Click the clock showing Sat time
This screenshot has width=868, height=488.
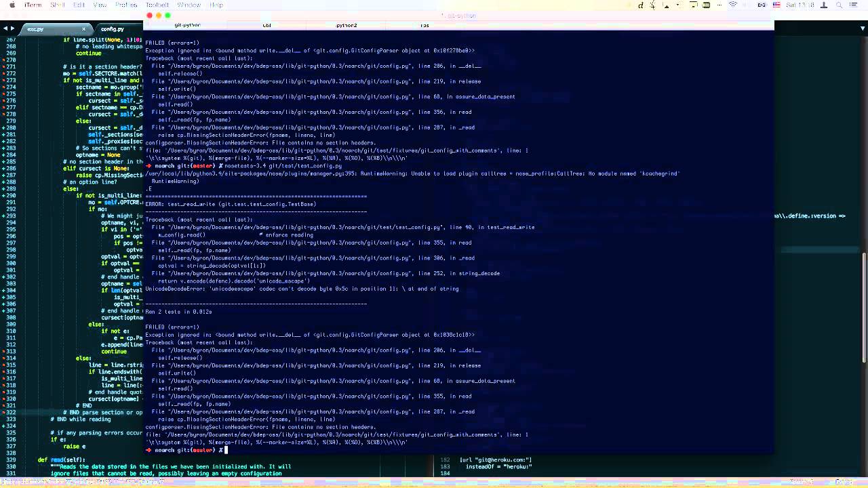(x=802, y=5)
